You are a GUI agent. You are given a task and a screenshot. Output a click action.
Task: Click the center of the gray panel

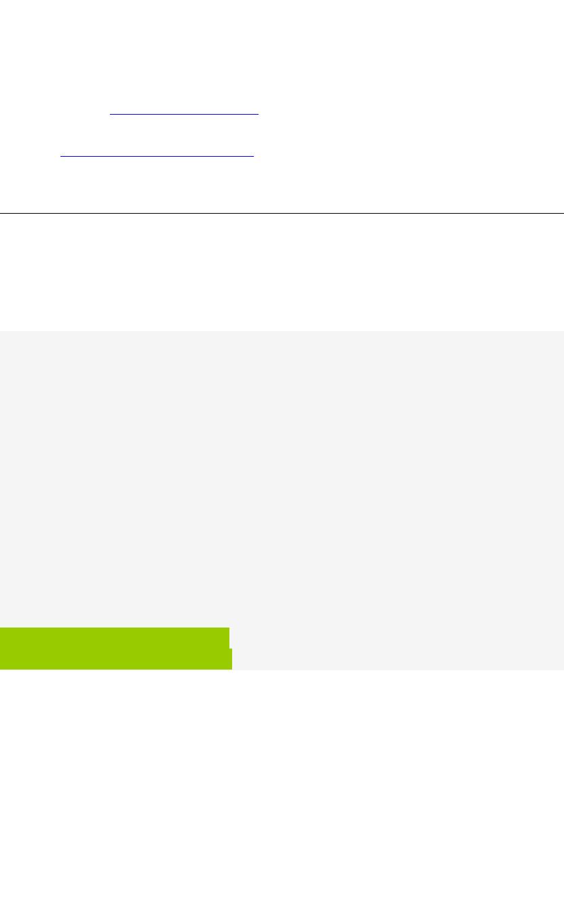coord(282,500)
